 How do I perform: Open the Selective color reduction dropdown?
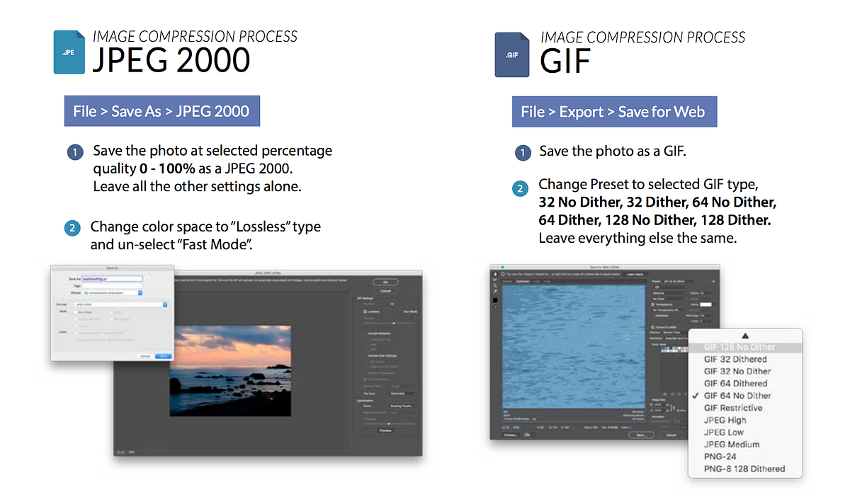click(669, 293)
